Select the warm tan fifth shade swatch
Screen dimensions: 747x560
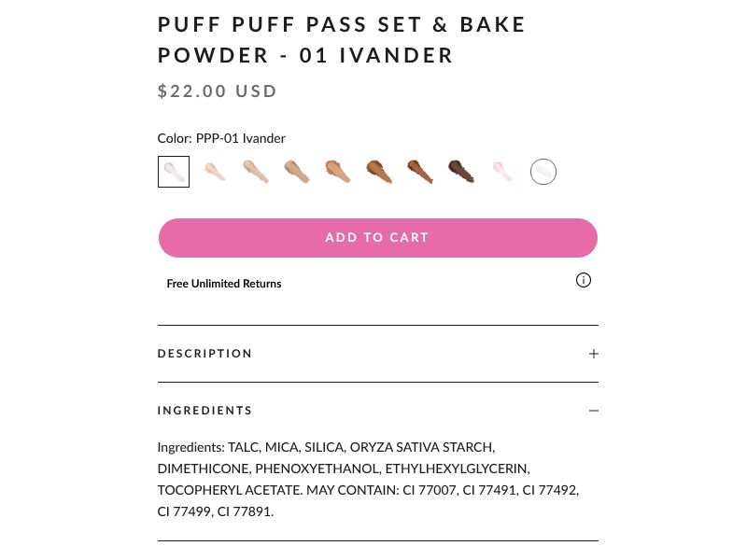coord(338,171)
